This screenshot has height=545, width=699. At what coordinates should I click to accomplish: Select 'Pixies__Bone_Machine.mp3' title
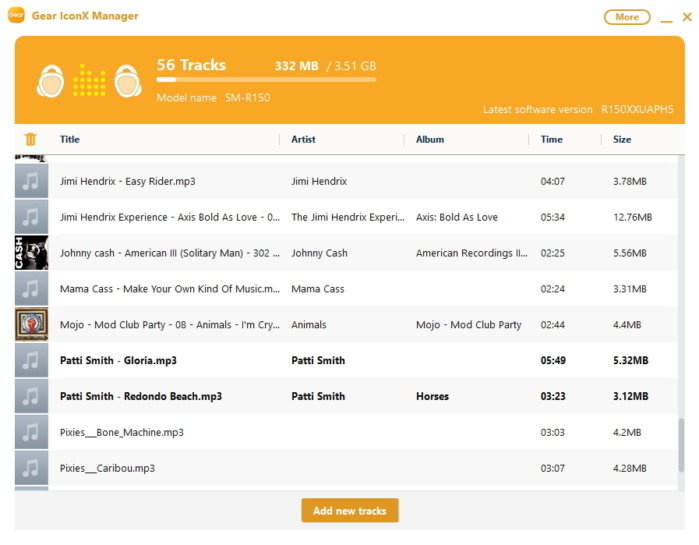pos(122,432)
